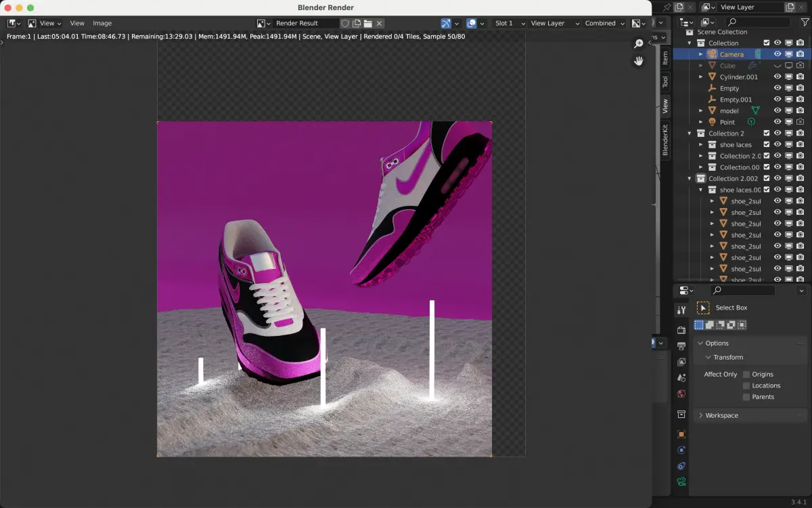Viewport: 812px width, 508px height.
Task: Open the Tool properties tab with wrench icon
Action: pyautogui.click(x=681, y=310)
